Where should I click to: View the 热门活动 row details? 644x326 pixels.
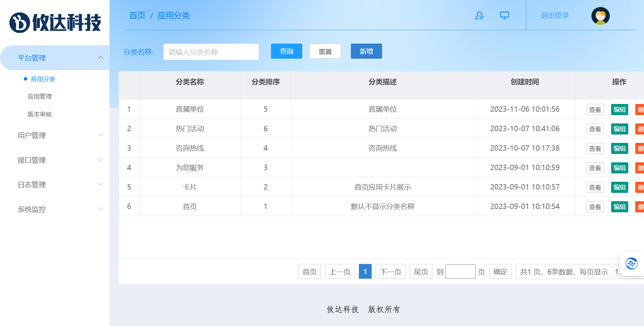click(595, 129)
